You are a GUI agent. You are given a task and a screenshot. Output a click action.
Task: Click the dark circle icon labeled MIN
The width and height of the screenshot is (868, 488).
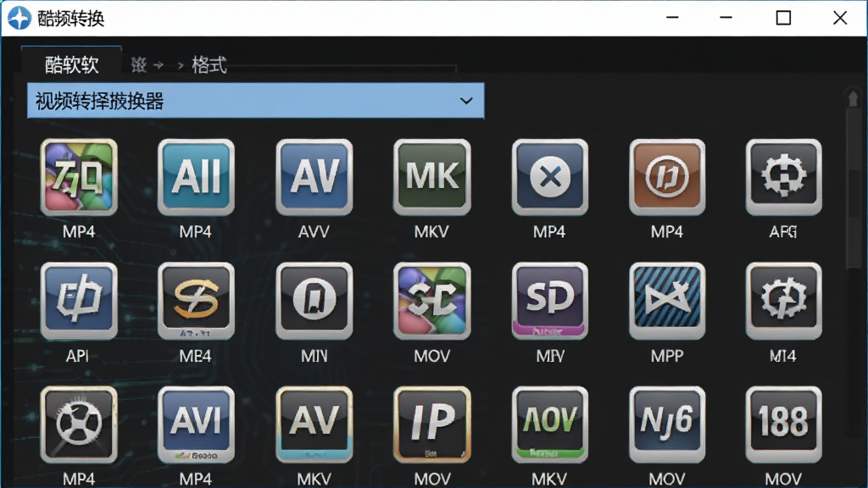click(x=314, y=301)
